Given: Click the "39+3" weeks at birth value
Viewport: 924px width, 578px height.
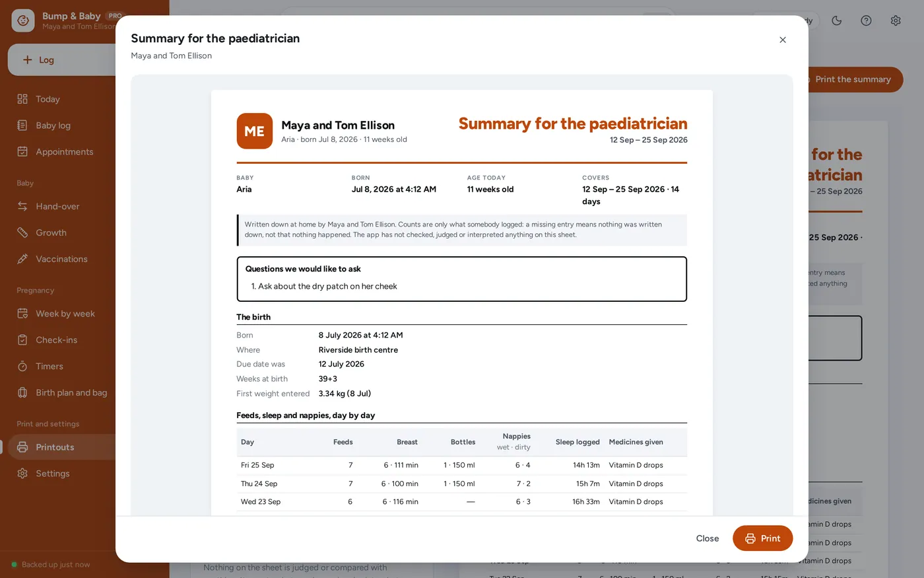Looking at the screenshot, I should [328, 379].
